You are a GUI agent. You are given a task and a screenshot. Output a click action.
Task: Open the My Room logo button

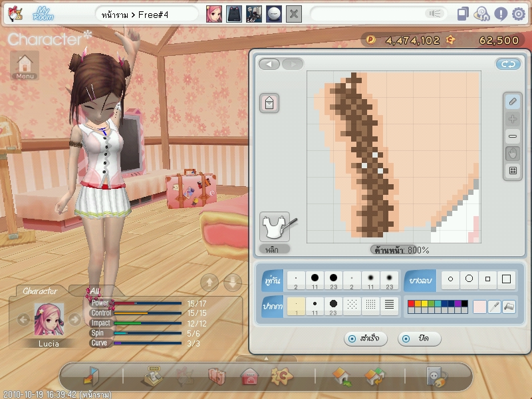tap(43, 14)
